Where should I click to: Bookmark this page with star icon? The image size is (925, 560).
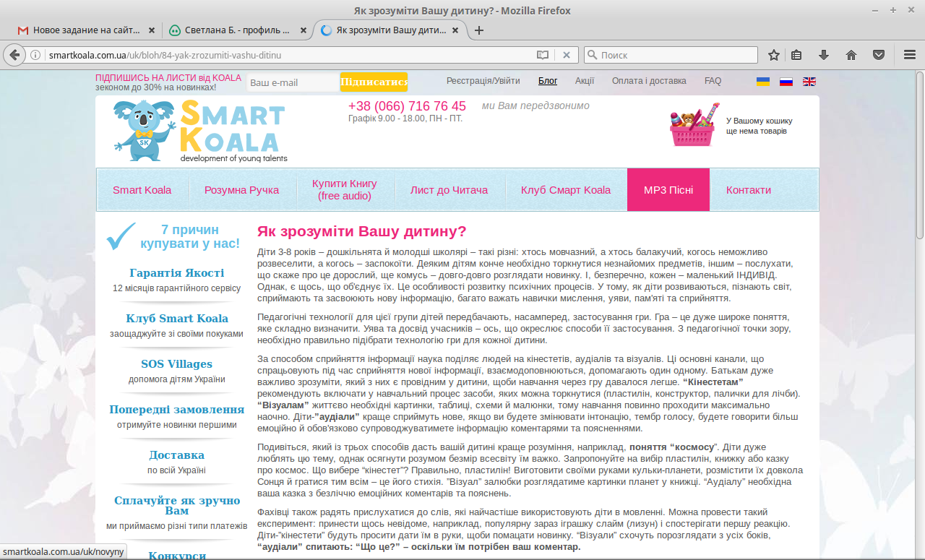click(x=774, y=55)
